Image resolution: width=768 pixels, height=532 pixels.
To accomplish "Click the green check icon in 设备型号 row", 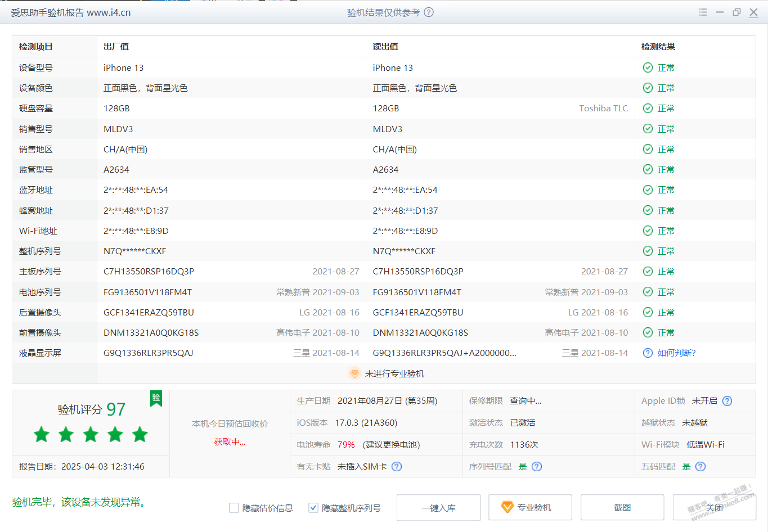I will 648,67.
